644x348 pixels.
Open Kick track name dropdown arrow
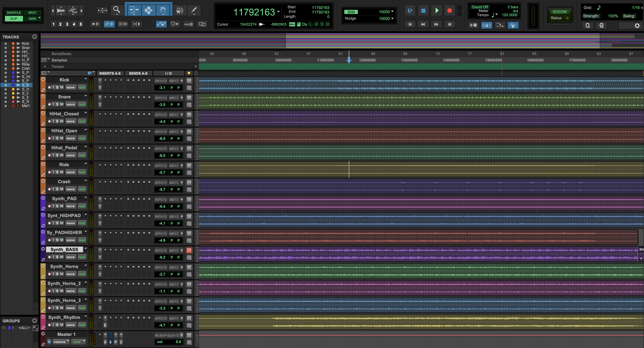(x=86, y=79)
